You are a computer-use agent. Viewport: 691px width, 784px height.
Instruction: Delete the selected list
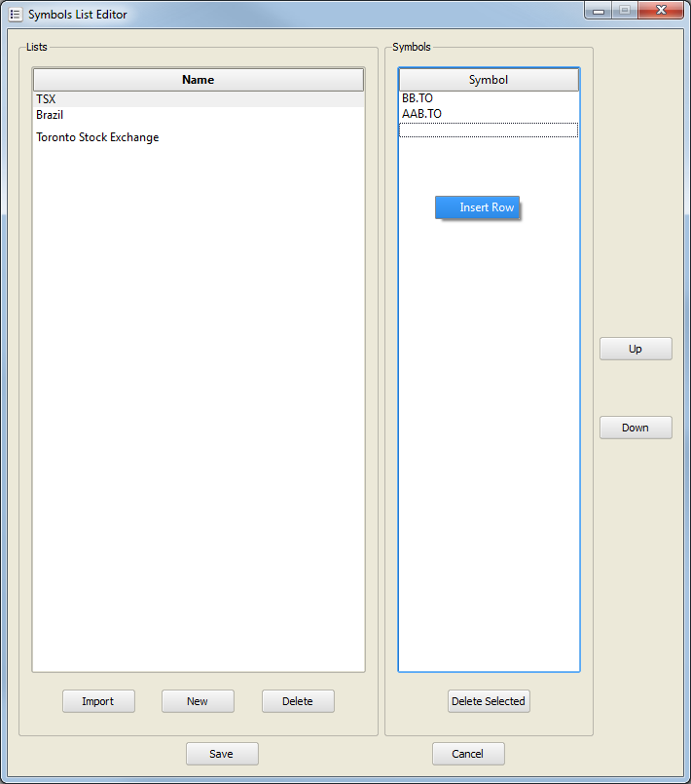pos(298,701)
